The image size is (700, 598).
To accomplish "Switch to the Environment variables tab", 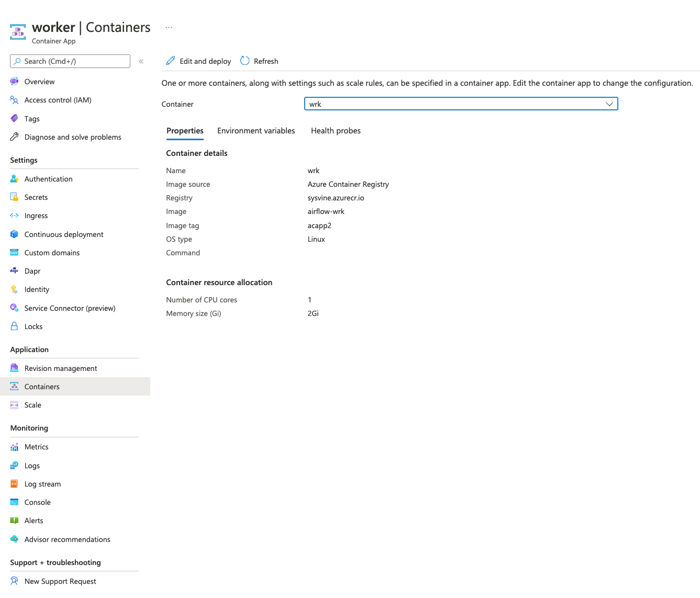I will coord(256,131).
